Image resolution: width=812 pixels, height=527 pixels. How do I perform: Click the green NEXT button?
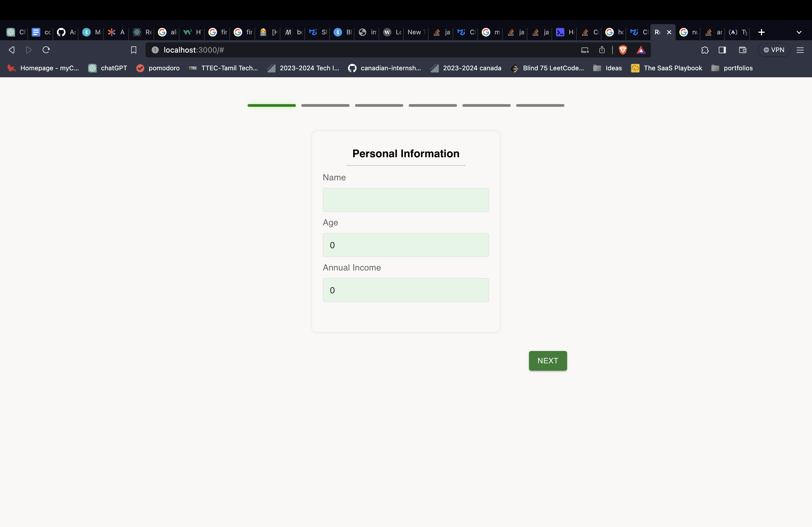(548, 361)
